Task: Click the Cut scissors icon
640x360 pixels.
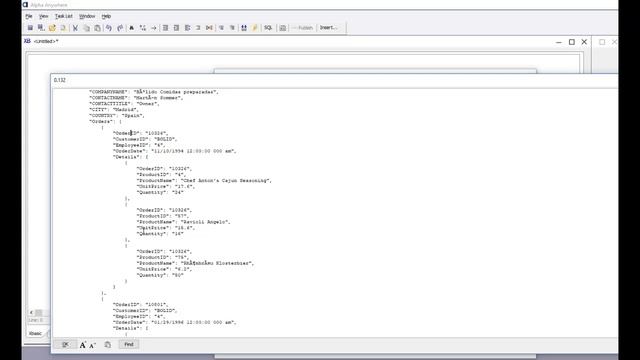Action: tap(75, 28)
